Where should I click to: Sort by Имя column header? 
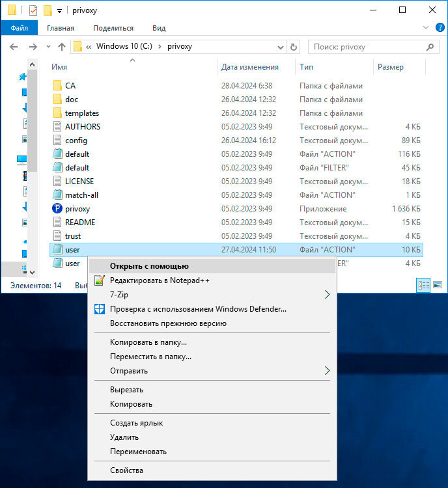[x=59, y=67]
